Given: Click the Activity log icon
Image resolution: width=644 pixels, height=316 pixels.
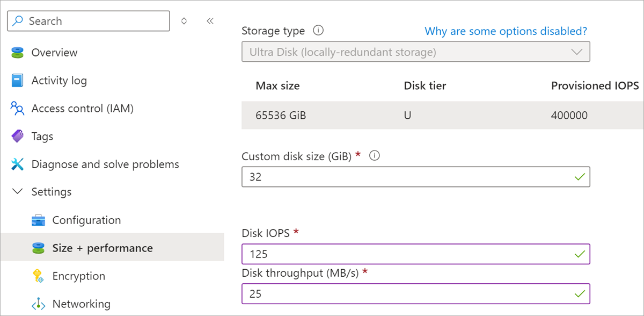Looking at the screenshot, I should pos(18,81).
